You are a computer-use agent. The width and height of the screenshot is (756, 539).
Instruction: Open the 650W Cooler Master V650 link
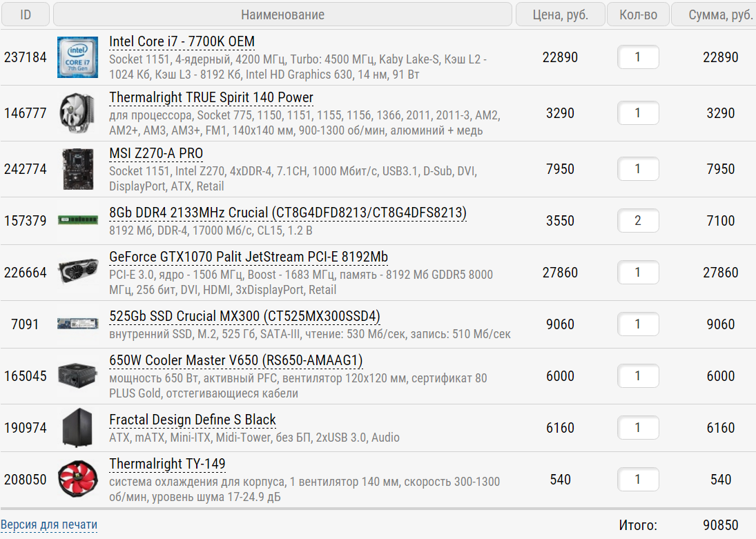pyautogui.click(x=235, y=361)
